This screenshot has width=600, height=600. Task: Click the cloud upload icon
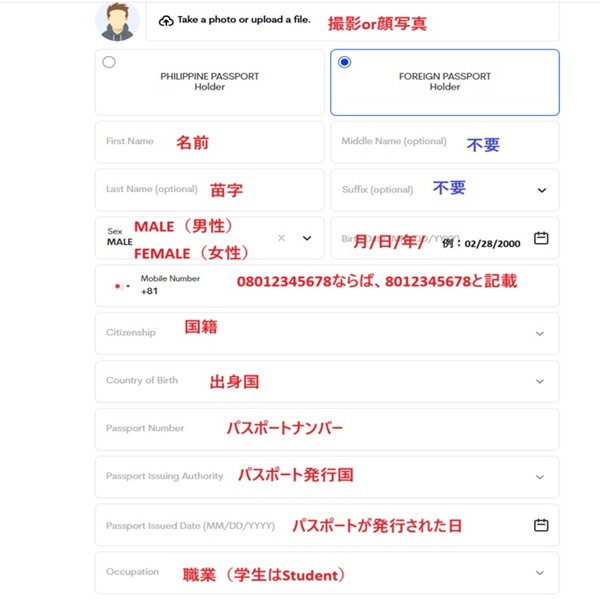(166, 21)
